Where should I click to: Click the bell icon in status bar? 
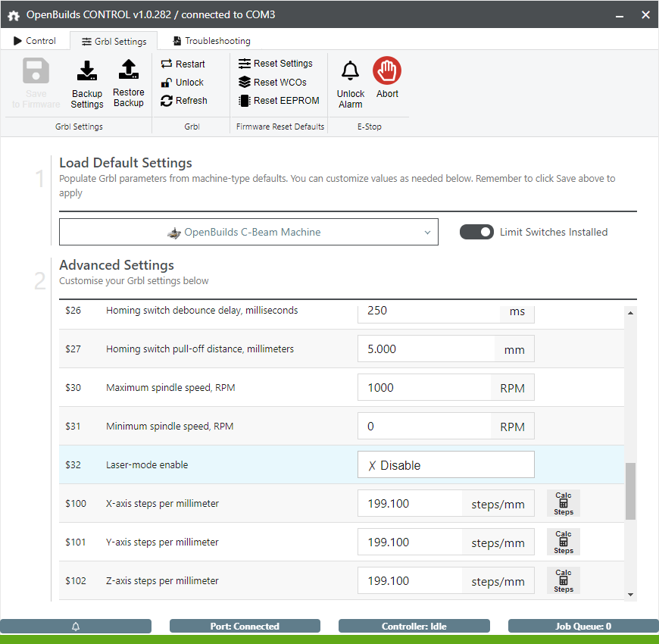pos(76,627)
